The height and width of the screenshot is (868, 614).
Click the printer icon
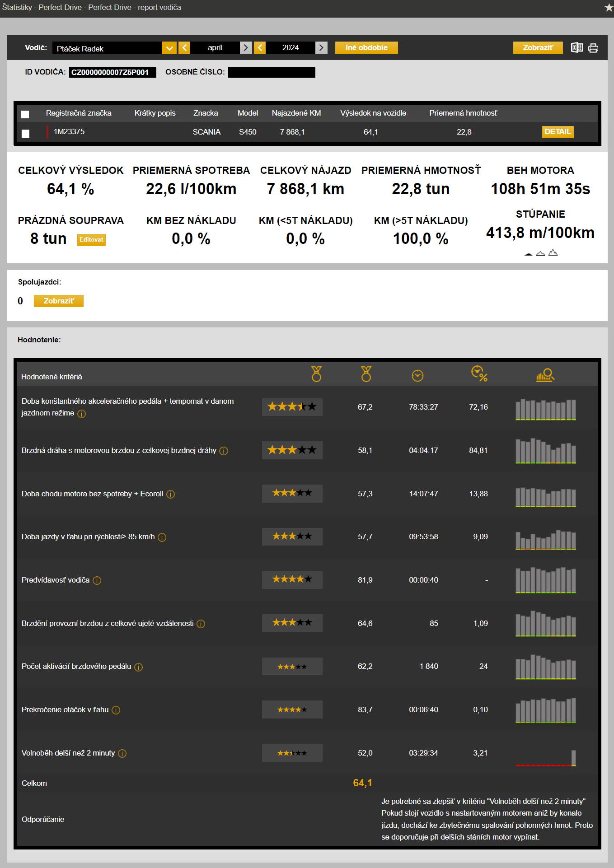point(593,48)
